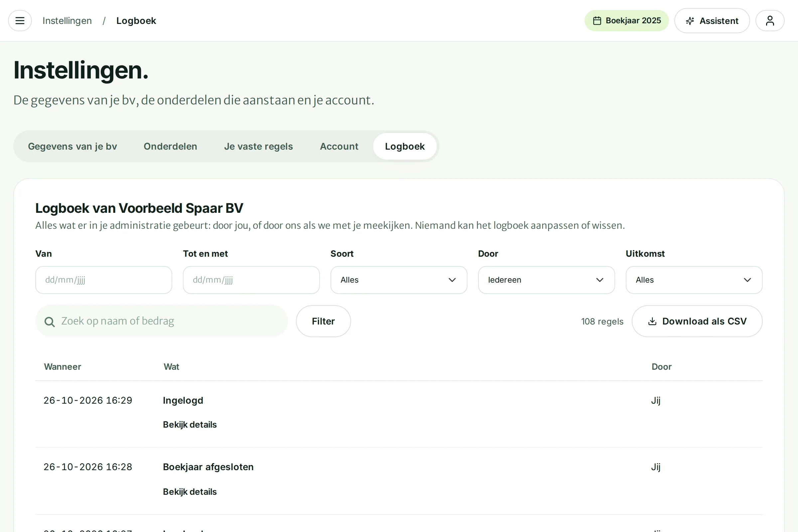Screen dimensions: 798x532
Task: Click the Wanneer column header
Action: pos(63,367)
